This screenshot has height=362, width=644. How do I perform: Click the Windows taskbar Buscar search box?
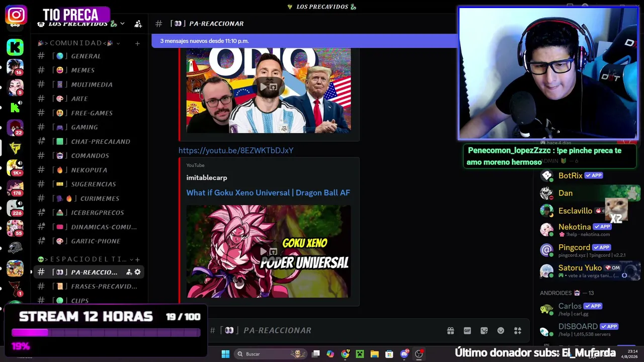coord(271,354)
